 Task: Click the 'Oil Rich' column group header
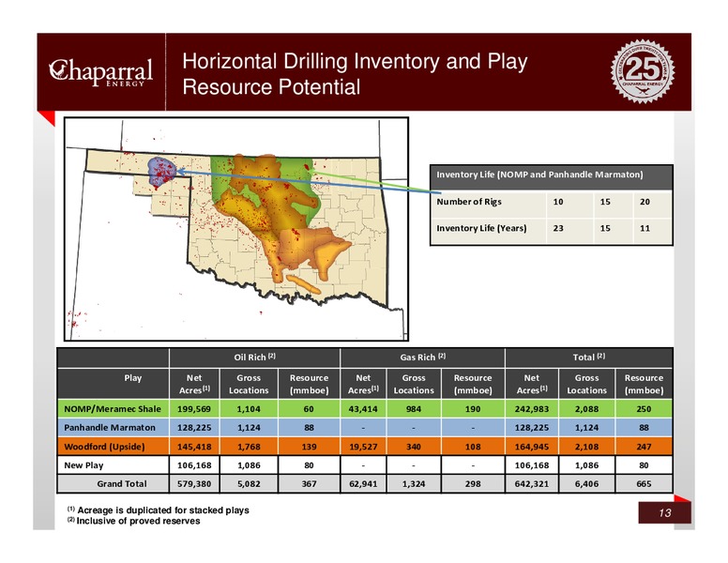(x=254, y=358)
